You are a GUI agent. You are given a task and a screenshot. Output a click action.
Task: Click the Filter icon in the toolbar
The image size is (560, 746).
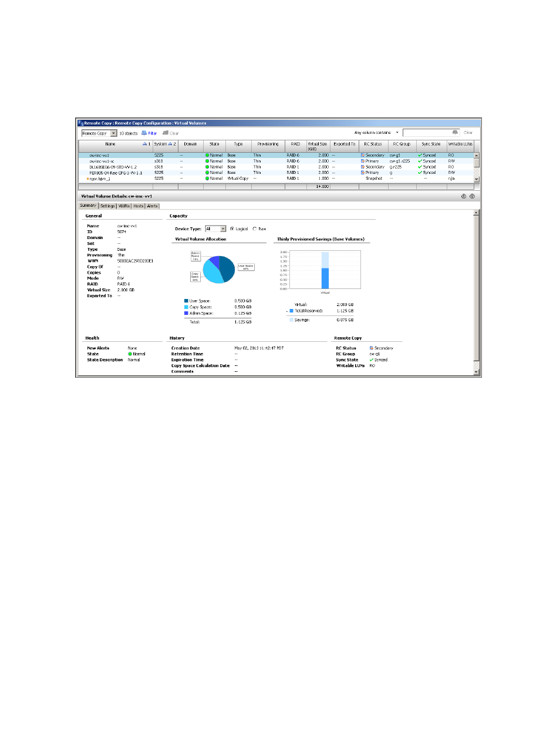point(144,133)
